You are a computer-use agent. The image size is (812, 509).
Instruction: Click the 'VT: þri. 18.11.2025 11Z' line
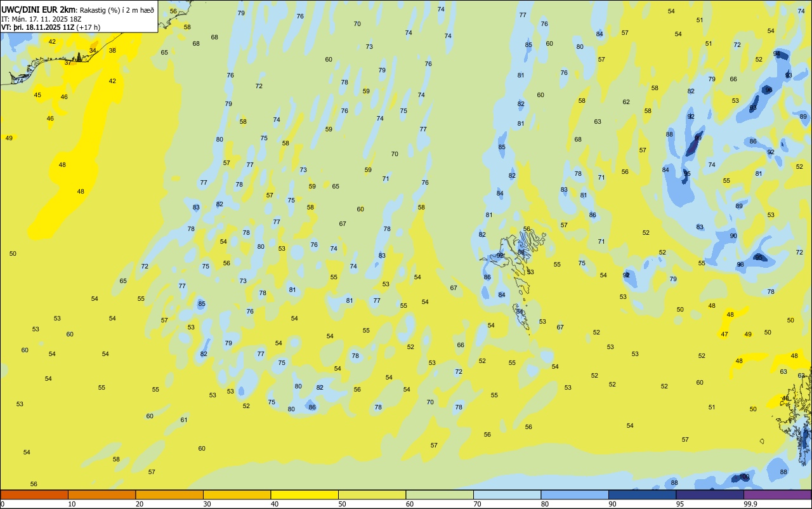[37, 27]
